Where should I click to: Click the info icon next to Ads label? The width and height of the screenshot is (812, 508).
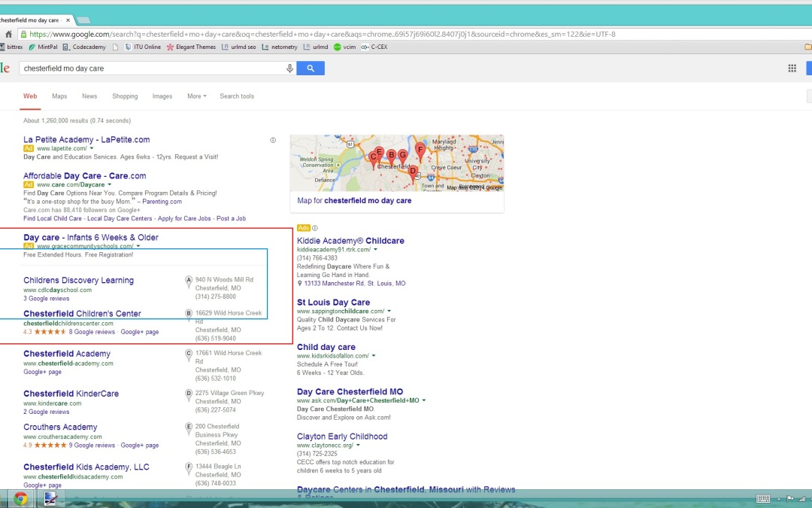click(x=315, y=228)
